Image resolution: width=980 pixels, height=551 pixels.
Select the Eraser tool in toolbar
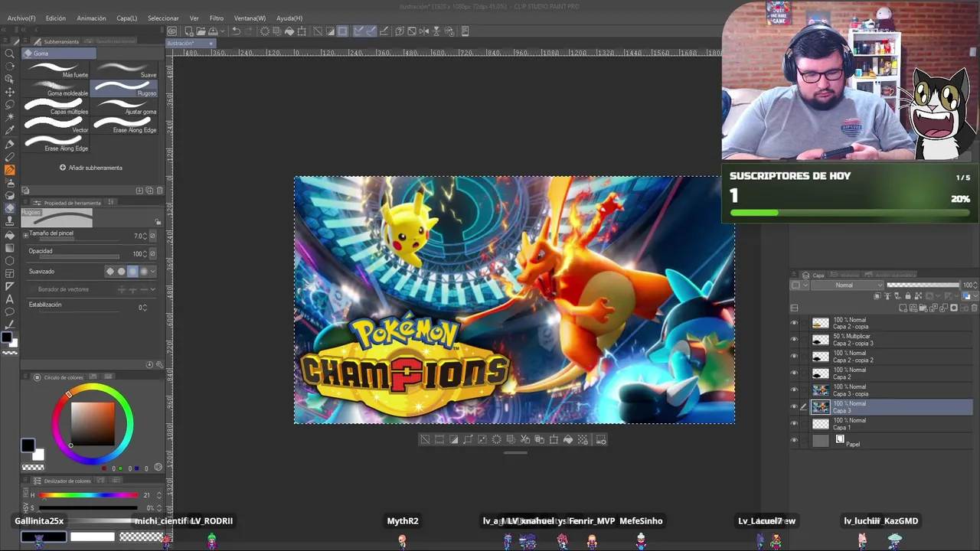coord(10,208)
